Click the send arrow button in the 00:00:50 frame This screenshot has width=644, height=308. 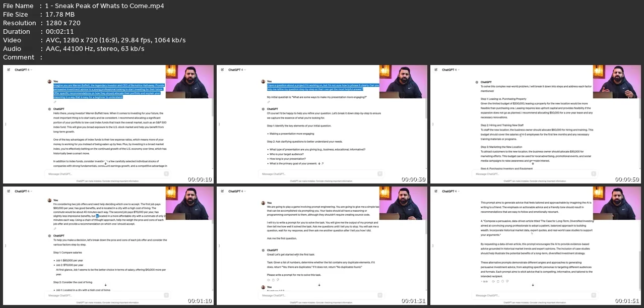(594, 174)
